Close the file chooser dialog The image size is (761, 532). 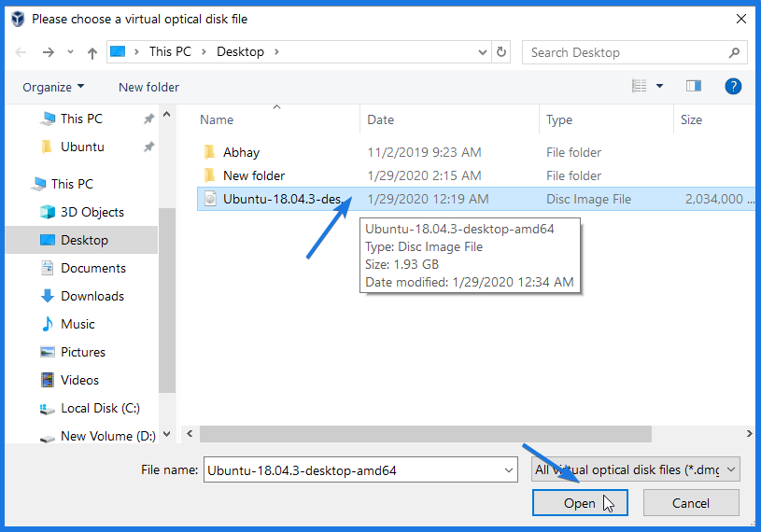tap(741, 19)
